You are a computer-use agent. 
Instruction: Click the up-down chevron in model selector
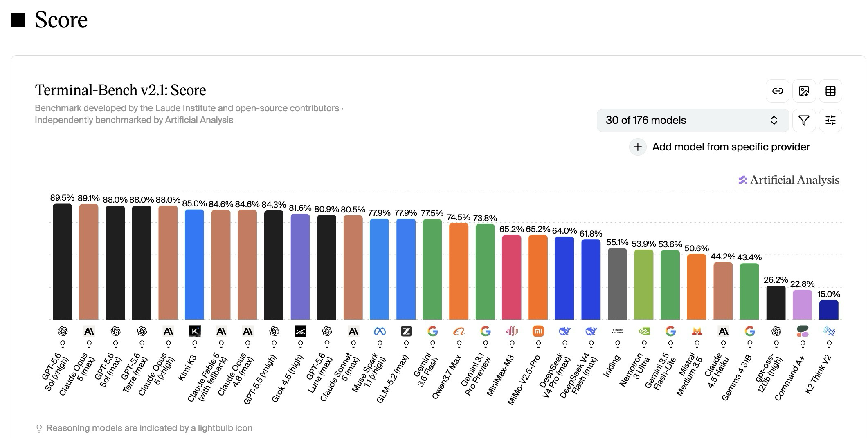pyautogui.click(x=774, y=120)
